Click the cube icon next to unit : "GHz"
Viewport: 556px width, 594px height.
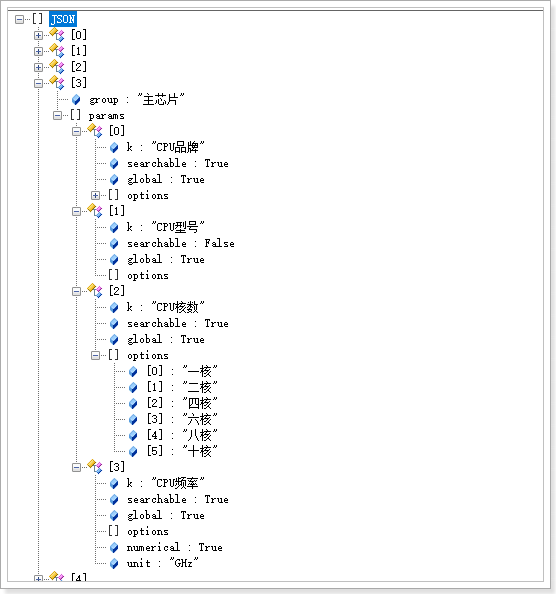point(114,563)
